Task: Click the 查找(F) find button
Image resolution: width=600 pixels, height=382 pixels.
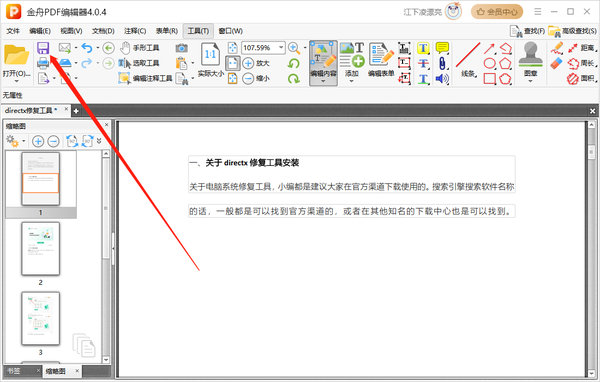Action: point(527,31)
